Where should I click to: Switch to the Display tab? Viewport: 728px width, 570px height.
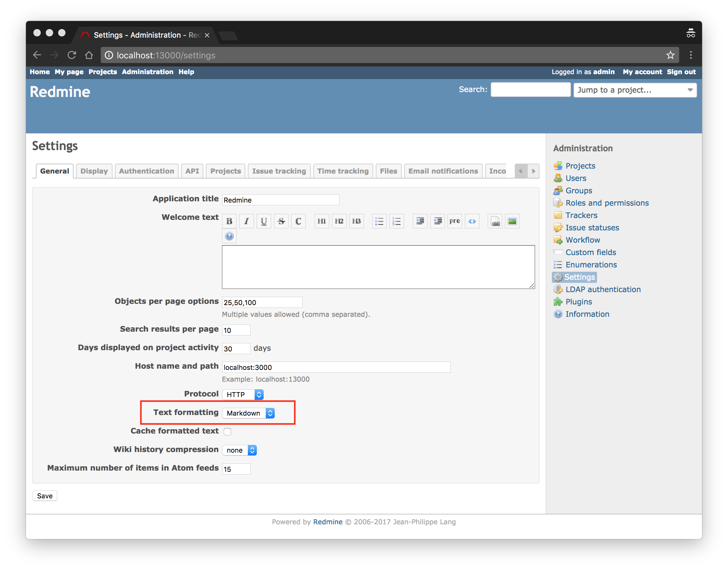click(x=94, y=171)
